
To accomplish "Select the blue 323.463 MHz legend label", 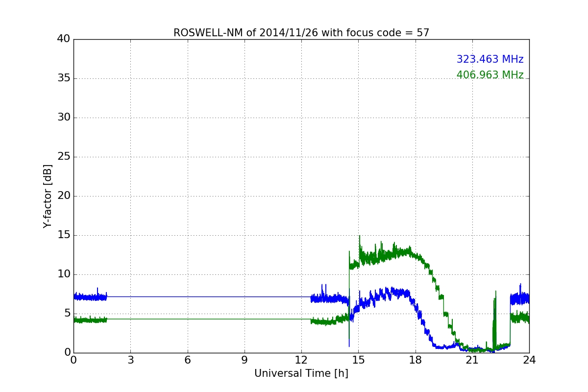I will 490,59.
